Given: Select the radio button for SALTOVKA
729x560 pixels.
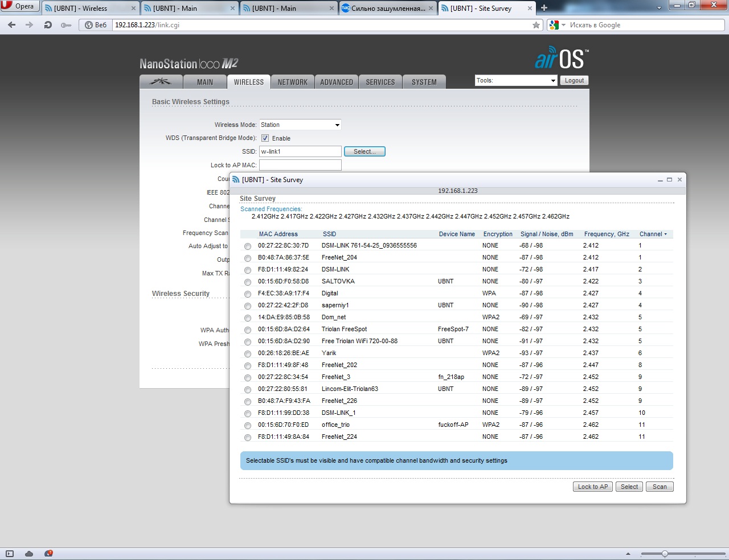Looking at the screenshot, I should click(248, 282).
